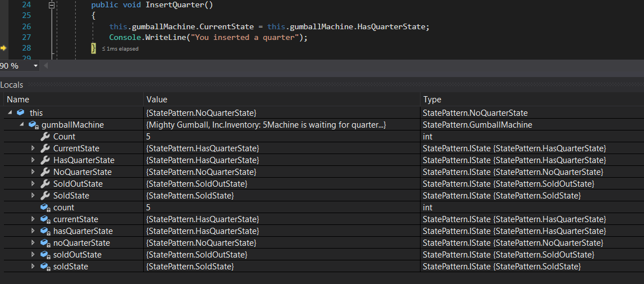
Task: Expand the hasQuarterState field row
Action: (33, 231)
